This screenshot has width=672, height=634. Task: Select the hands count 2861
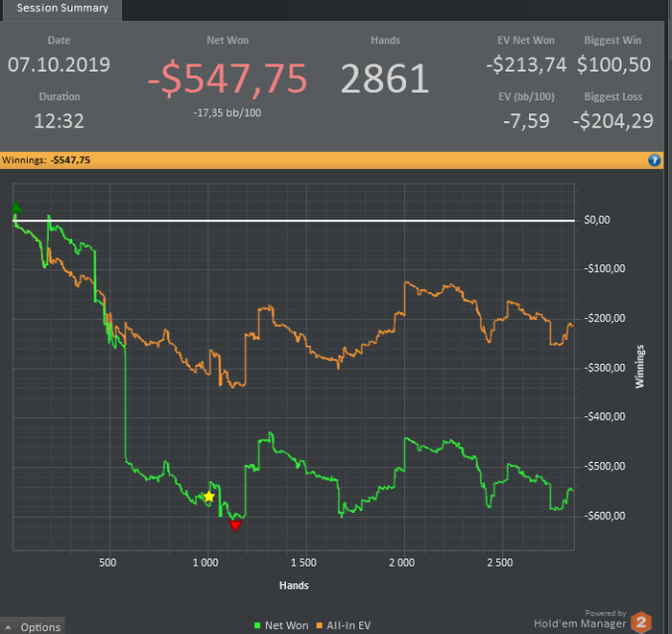(385, 79)
